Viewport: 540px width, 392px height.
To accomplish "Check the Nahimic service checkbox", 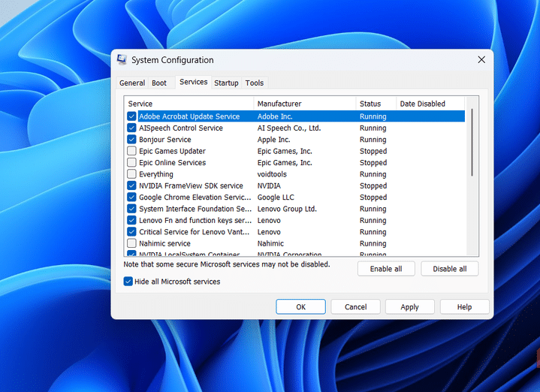I will (131, 243).
